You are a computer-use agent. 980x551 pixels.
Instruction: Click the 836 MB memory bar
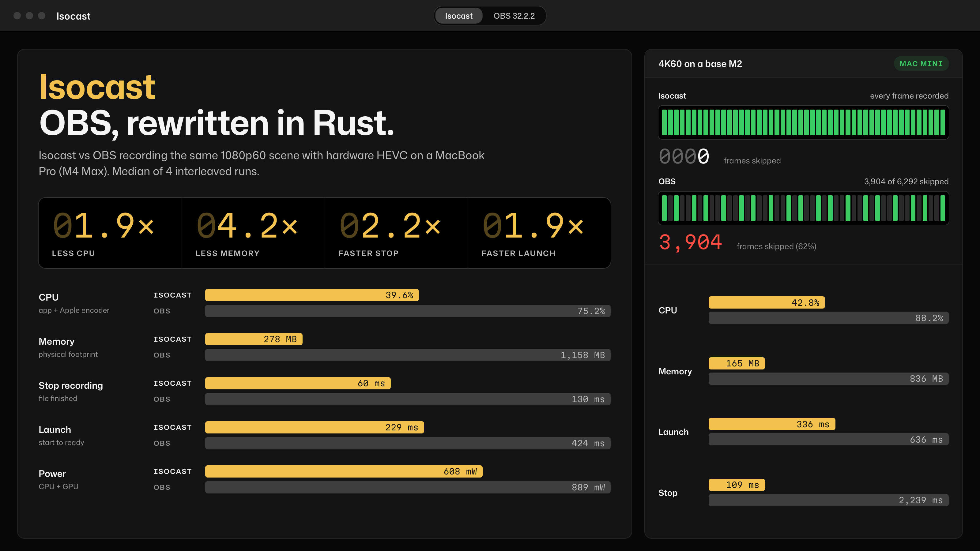click(x=829, y=379)
